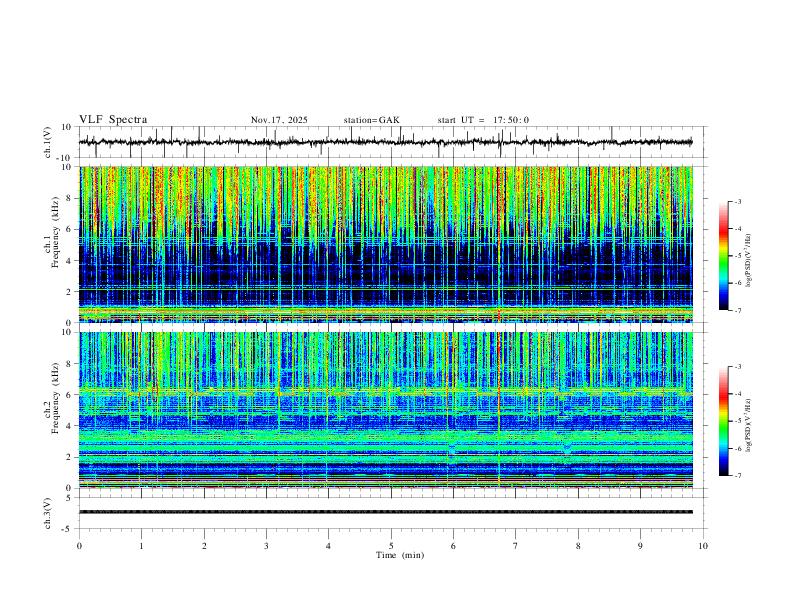Viewport: 792px width, 612px height.
Task: Click time axis tick label "10"
Action: point(703,546)
